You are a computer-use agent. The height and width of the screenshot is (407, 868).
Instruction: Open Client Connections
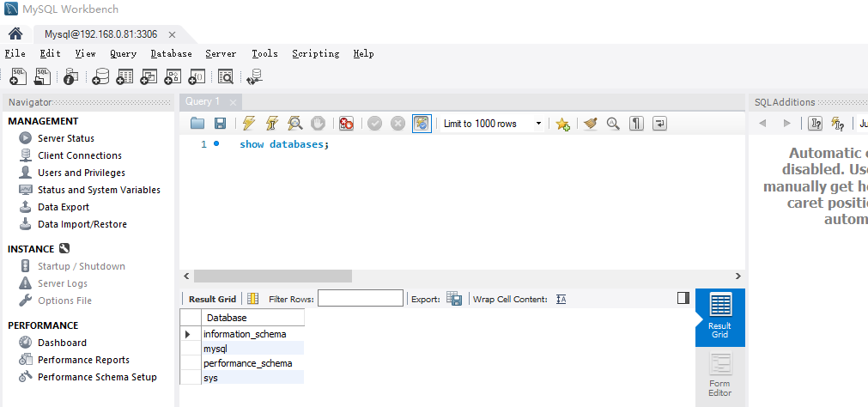80,155
